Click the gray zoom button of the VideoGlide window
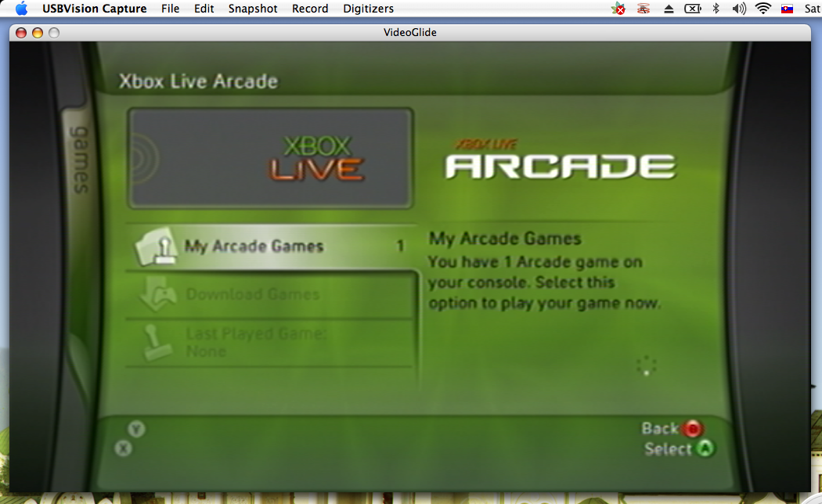The width and height of the screenshot is (822, 504). click(x=53, y=33)
